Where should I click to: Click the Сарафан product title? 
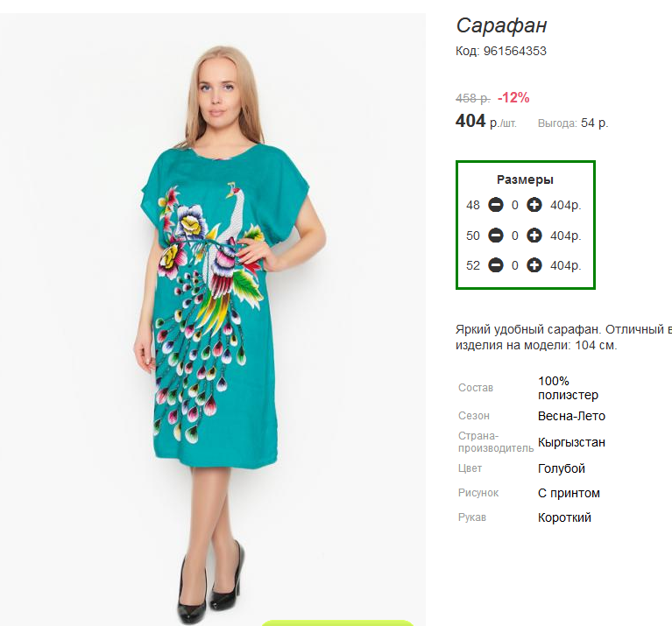click(501, 25)
